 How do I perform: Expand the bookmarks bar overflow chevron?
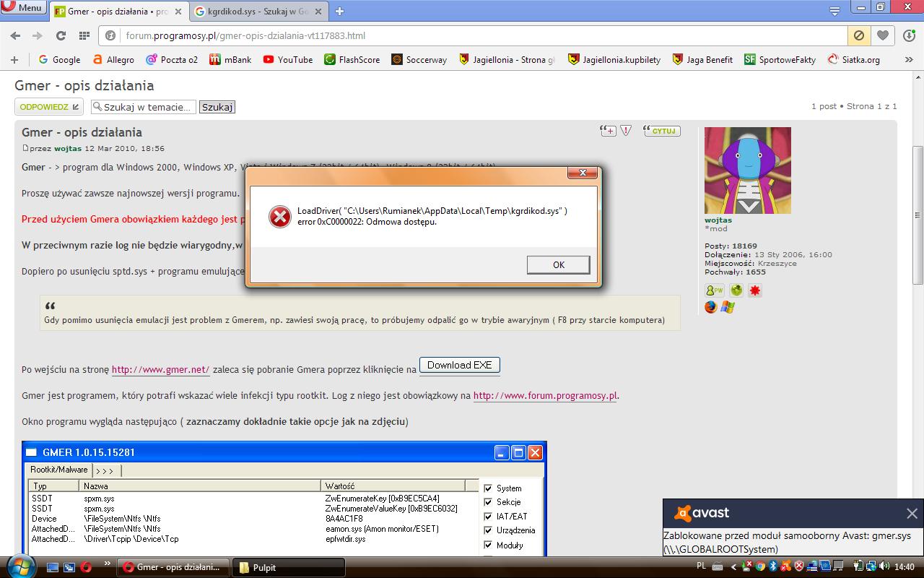(909, 60)
